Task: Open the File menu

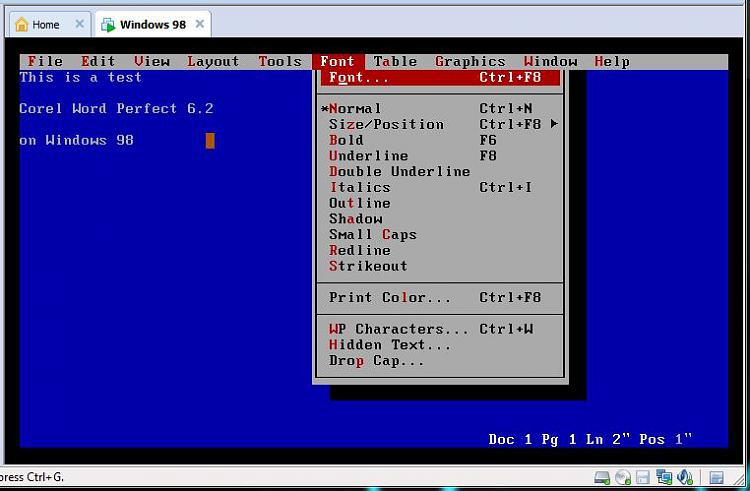Action: 45,61
